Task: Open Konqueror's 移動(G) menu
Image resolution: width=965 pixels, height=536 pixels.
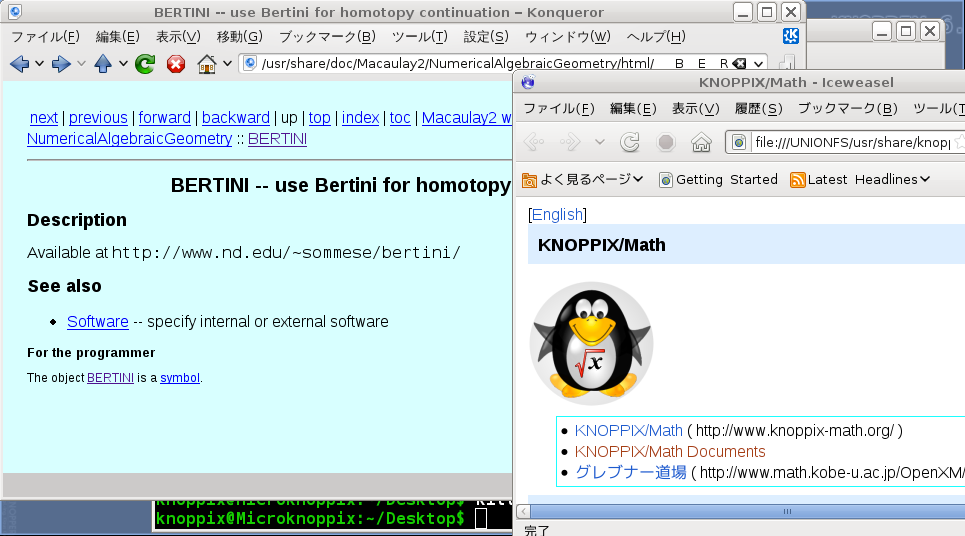Action: (239, 36)
